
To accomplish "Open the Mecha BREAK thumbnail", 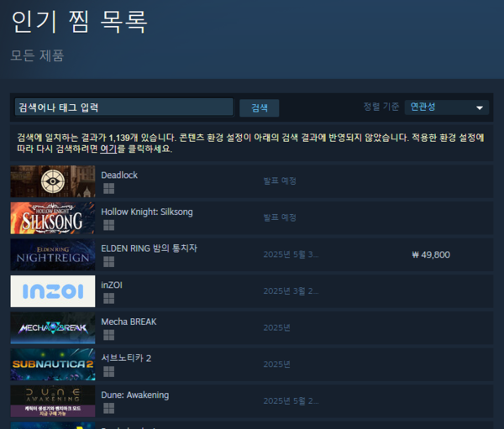I will 53,327.
